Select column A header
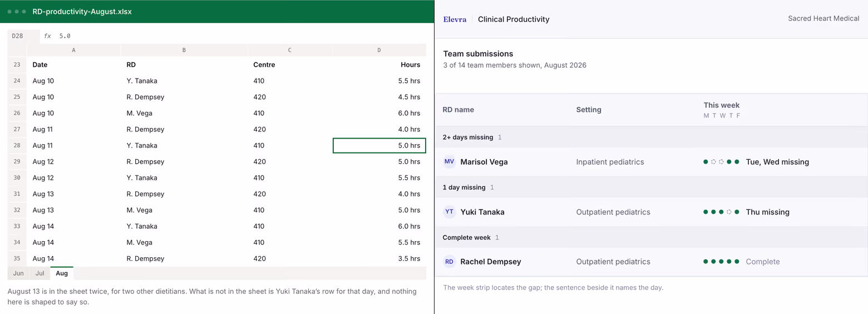The width and height of the screenshot is (868, 314). pyautogui.click(x=73, y=50)
